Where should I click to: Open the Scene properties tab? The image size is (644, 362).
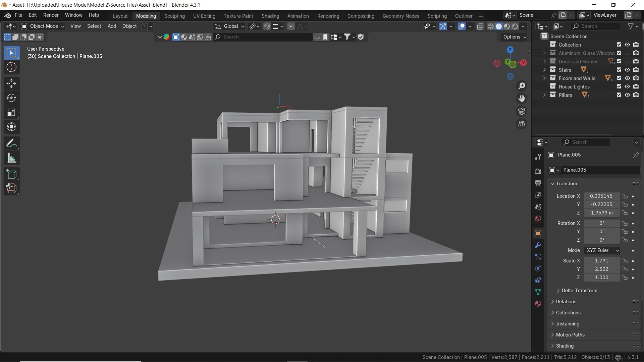coord(538,207)
